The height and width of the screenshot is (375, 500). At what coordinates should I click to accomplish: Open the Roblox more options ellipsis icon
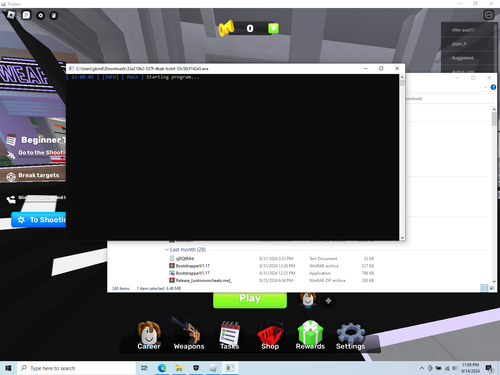click(489, 15)
